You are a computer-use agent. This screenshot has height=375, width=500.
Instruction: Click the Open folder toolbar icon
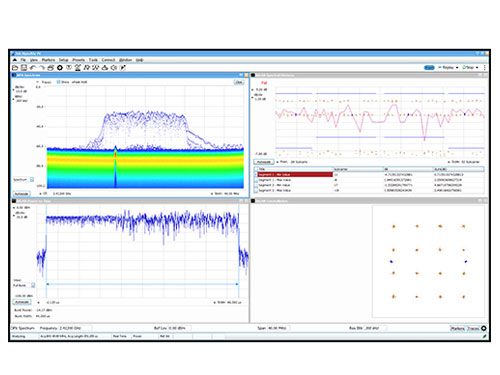coord(15,68)
